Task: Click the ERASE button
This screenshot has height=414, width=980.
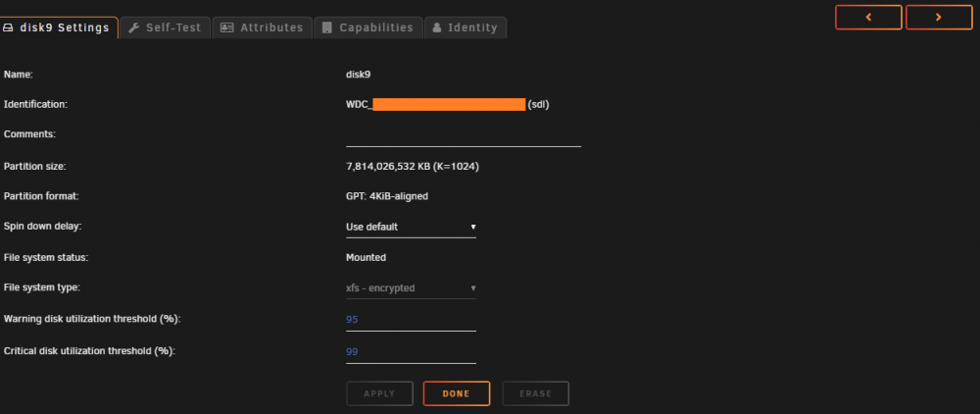Action: click(x=536, y=394)
